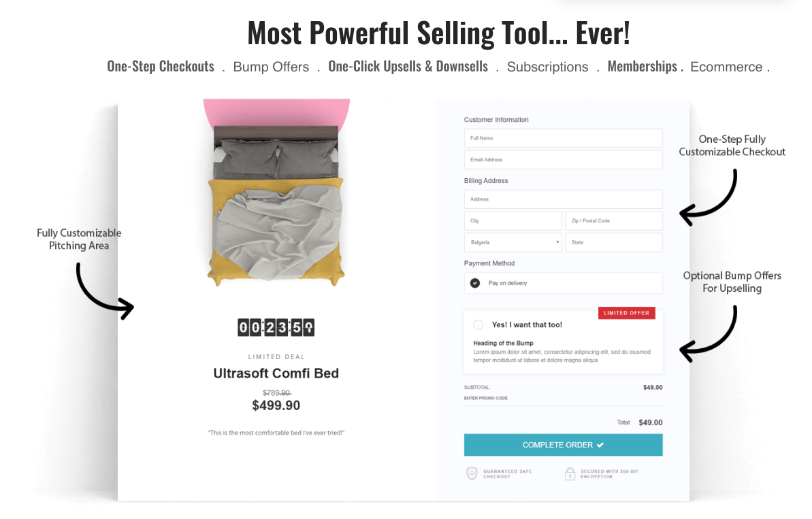Viewport: 812px width, 519px height.
Task: Click the Complete Order button
Action: pyautogui.click(x=563, y=445)
